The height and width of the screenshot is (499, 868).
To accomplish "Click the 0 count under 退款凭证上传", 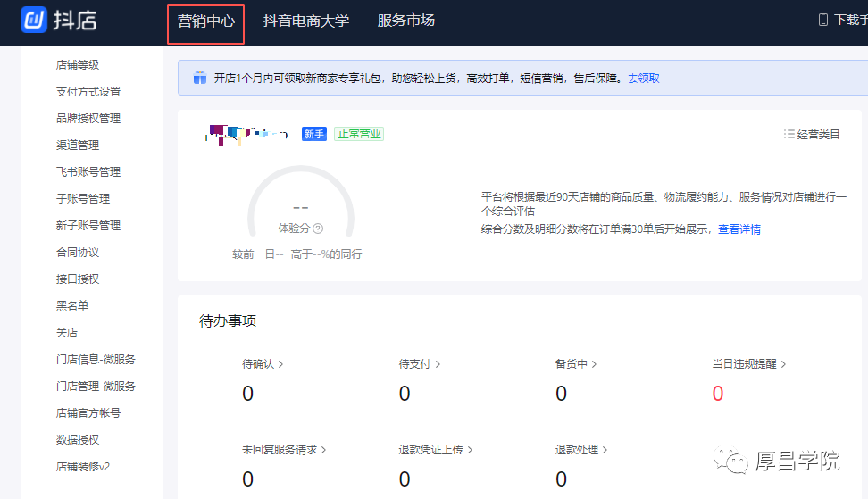I will pos(405,479).
